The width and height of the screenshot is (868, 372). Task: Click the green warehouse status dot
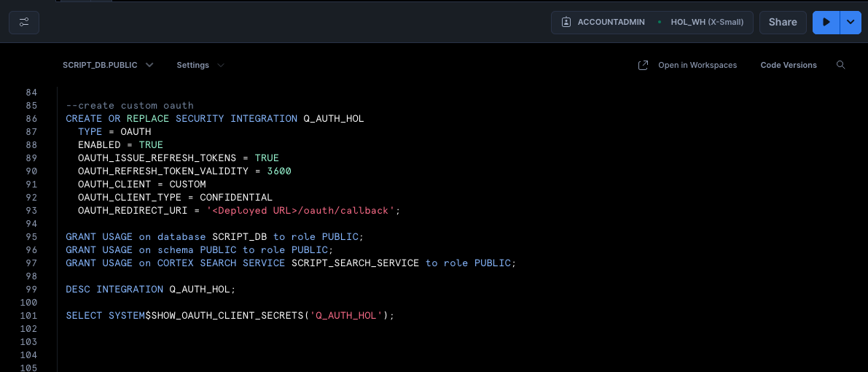point(660,23)
